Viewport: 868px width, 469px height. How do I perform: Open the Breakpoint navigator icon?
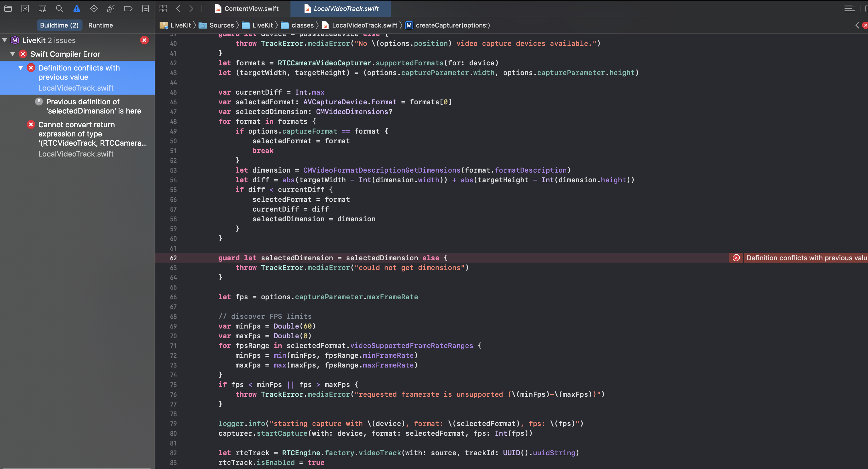click(128, 8)
